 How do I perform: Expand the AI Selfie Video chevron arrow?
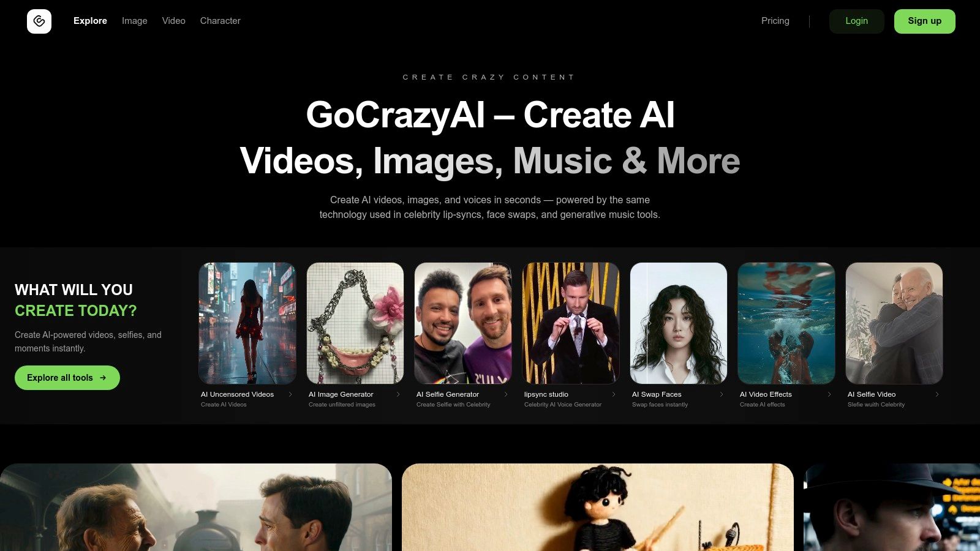(937, 394)
